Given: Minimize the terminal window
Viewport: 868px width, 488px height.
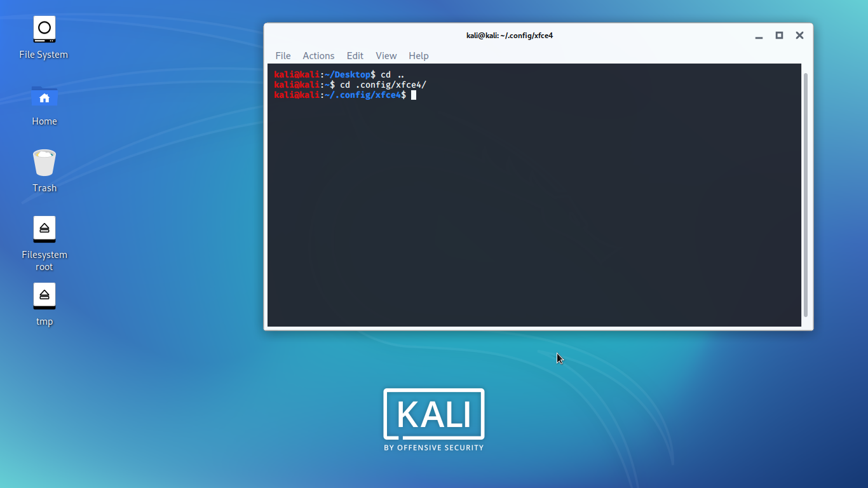Looking at the screenshot, I should pos(759,36).
